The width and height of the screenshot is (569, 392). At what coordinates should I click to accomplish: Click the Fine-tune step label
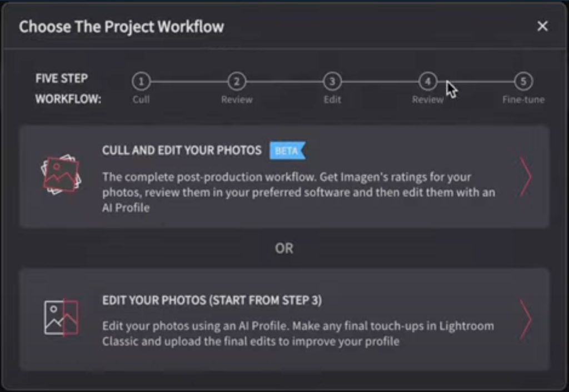523,99
